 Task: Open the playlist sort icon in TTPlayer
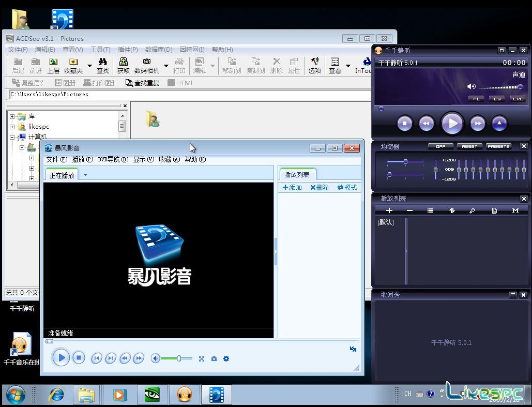(451, 210)
